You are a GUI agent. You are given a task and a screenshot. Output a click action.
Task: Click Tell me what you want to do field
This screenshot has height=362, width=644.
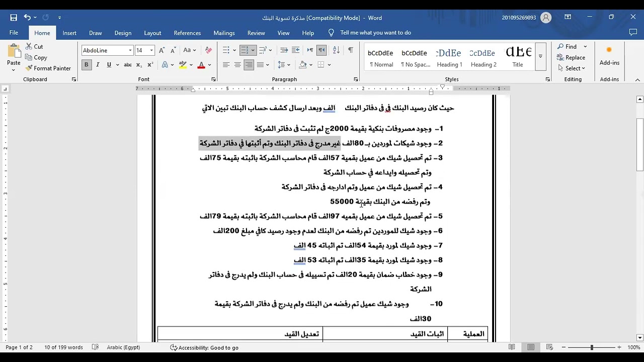[375, 33]
